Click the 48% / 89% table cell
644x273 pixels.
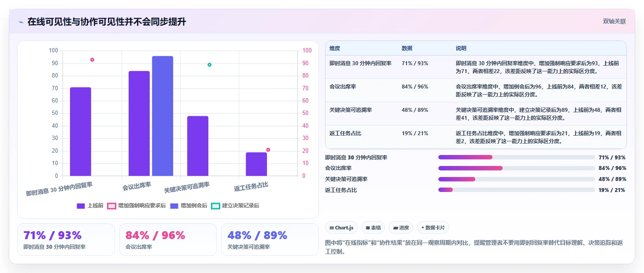click(415, 110)
